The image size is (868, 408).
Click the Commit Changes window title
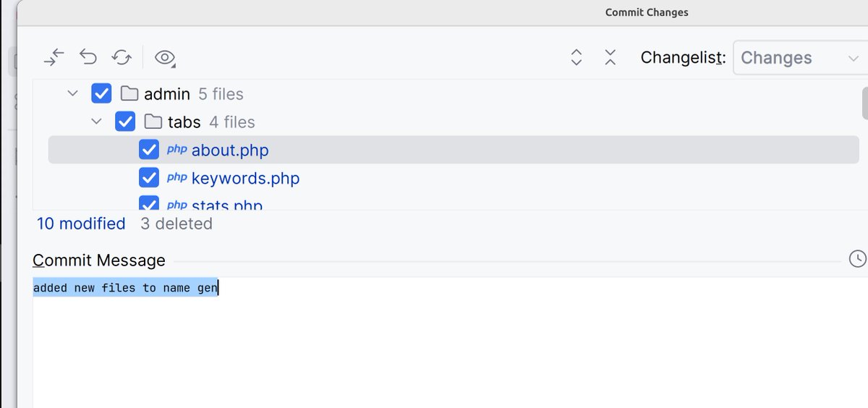[647, 12]
